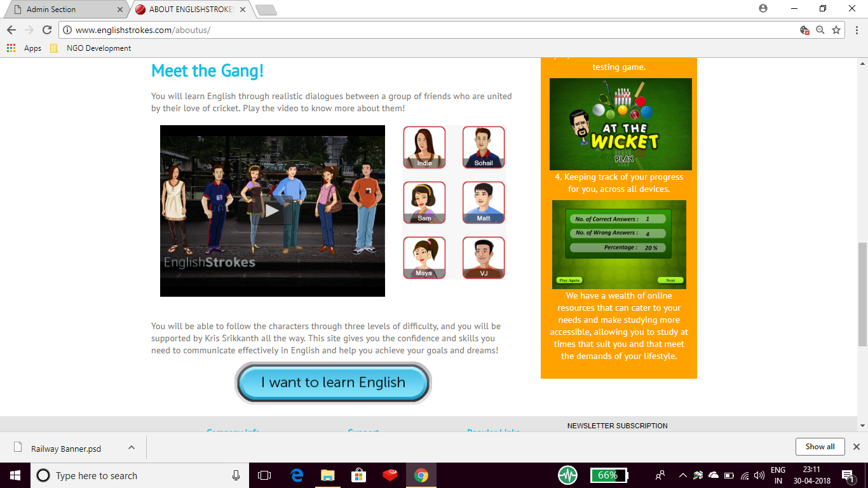Open Microsoft Edge from the taskbar
868x488 pixels.
pyautogui.click(x=297, y=475)
